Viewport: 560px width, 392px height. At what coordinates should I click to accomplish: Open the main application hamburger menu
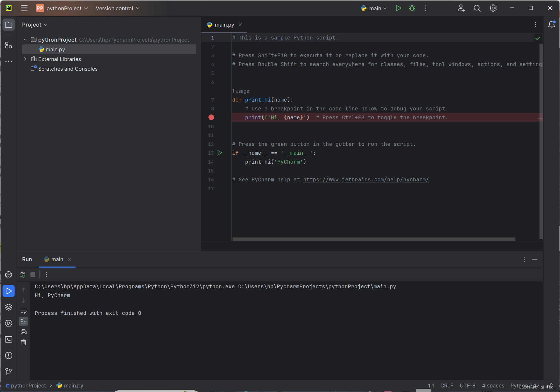coord(24,8)
